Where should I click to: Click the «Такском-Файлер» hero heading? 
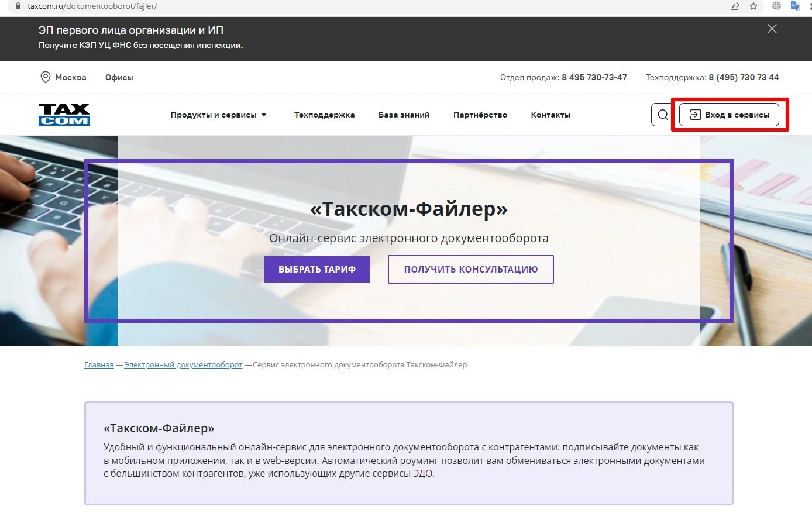409,208
